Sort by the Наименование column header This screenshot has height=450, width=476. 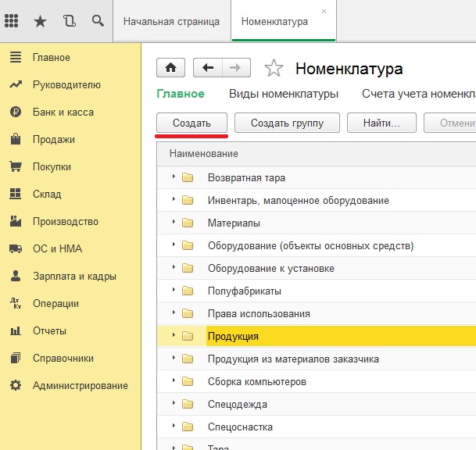point(203,154)
